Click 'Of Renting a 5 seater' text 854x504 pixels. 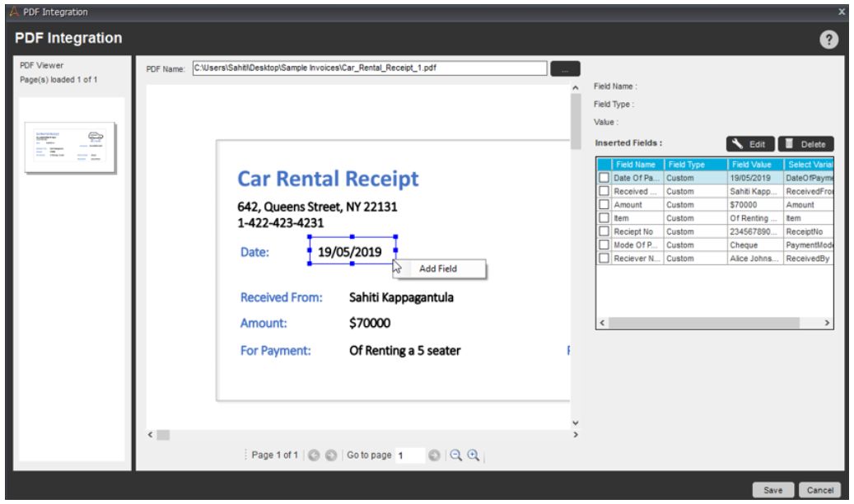(404, 350)
